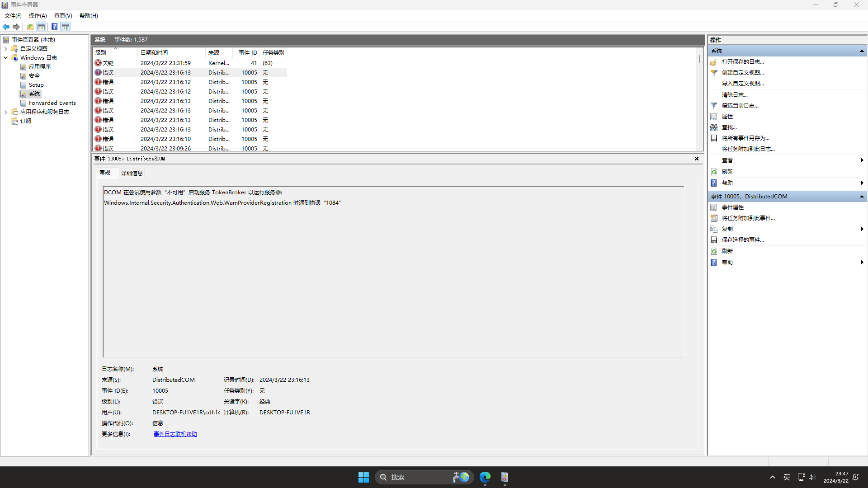Click the create custom view icon
The height and width of the screenshot is (488, 868).
pos(714,73)
